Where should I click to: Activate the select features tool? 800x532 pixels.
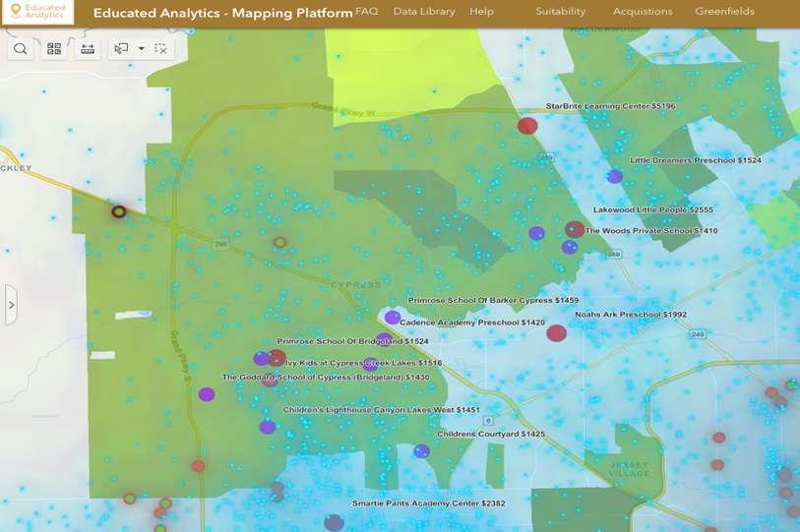coord(122,48)
